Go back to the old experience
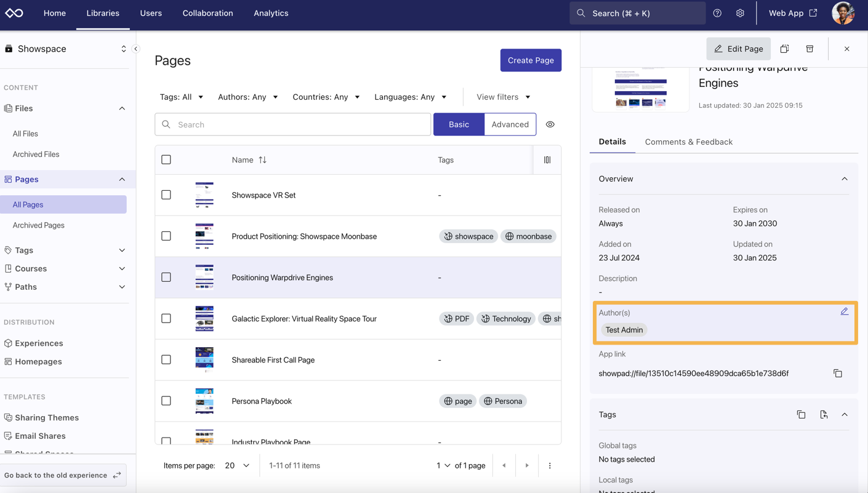 coord(63,475)
